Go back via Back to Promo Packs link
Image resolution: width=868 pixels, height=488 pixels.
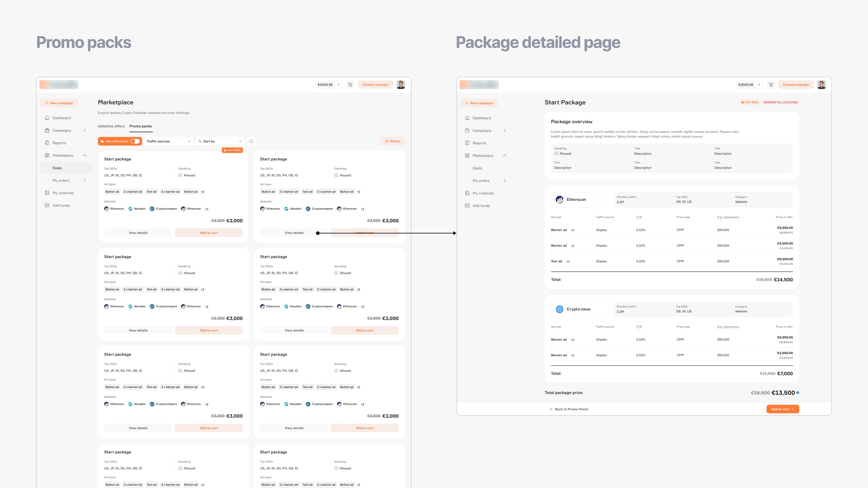pos(569,409)
